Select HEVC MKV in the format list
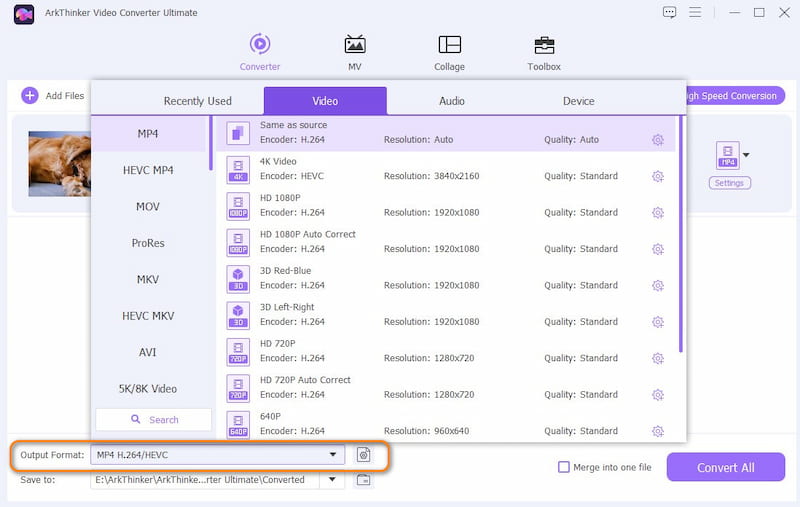The width and height of the screenshot is (800, 507). (x=148, y=316)
